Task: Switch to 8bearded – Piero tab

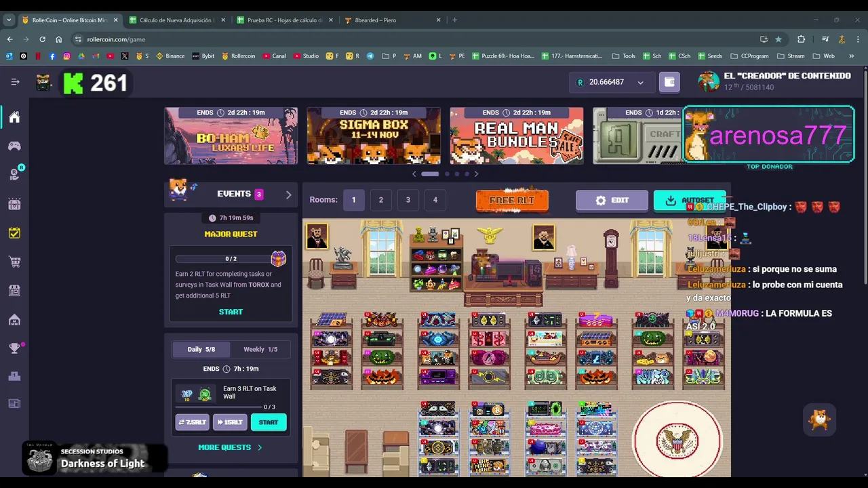Action: [x=393, y=20]
